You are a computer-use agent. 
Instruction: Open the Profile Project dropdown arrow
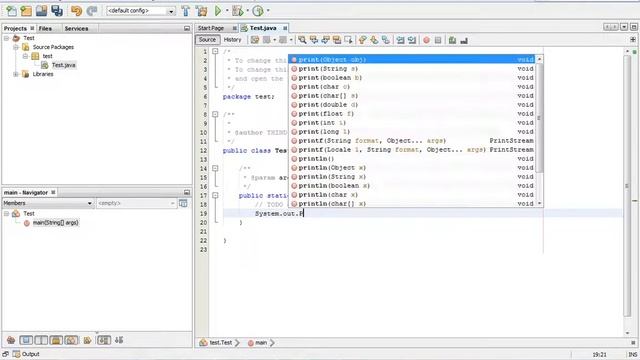268,11
